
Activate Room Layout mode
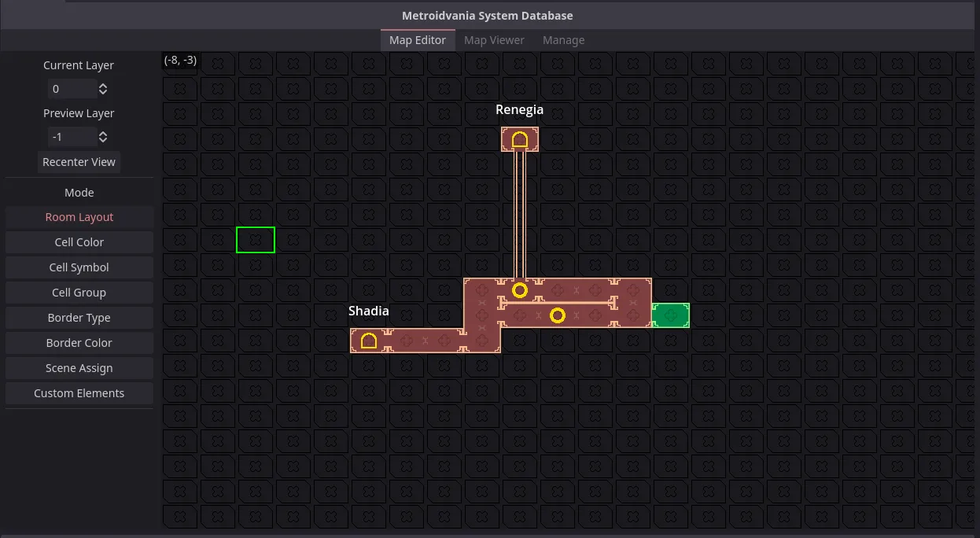tap(79, 217)
